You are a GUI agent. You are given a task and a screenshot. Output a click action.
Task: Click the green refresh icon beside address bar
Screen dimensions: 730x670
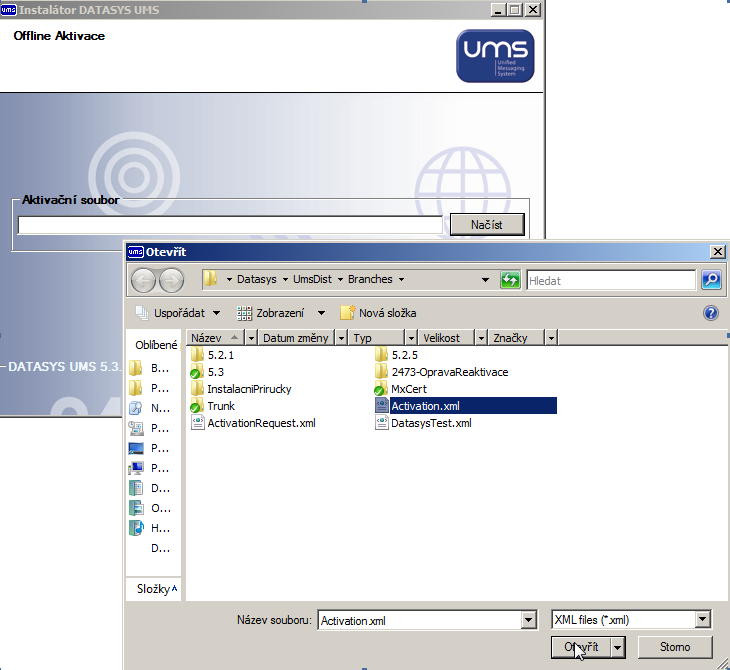510,280
